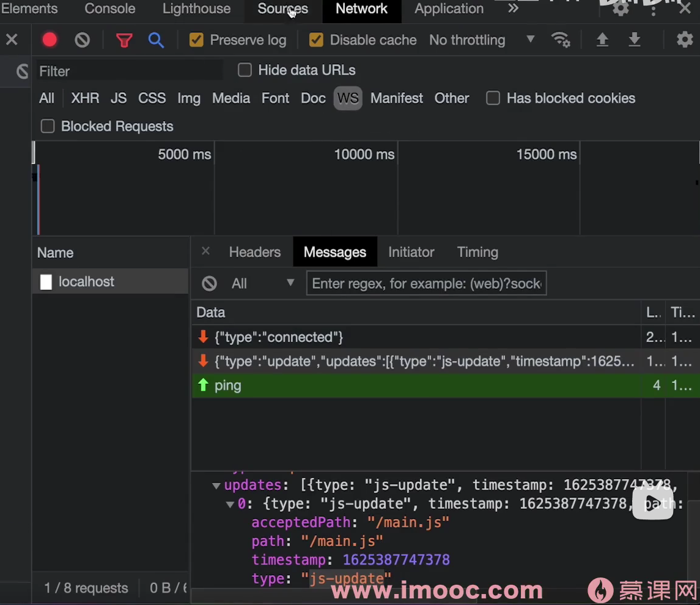Export HAR file download arrow
The height and width of the screenshot is (605, 700).
click(x=635, y=40)
